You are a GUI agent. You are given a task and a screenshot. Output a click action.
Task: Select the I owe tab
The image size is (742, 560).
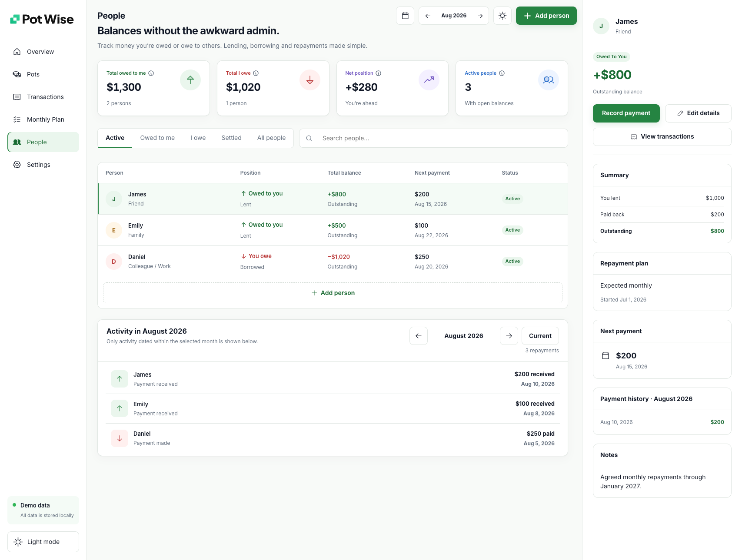198,138
